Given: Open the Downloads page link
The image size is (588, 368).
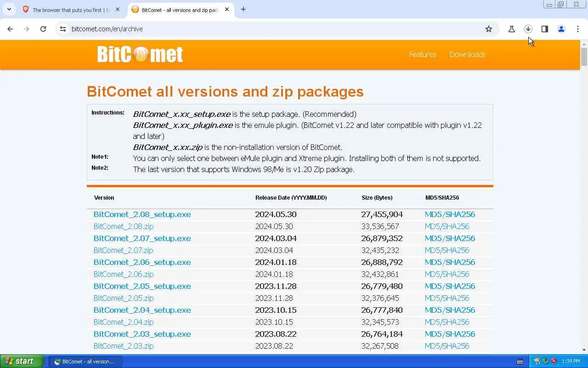Looking at the screenshot, I should (468, 54).
